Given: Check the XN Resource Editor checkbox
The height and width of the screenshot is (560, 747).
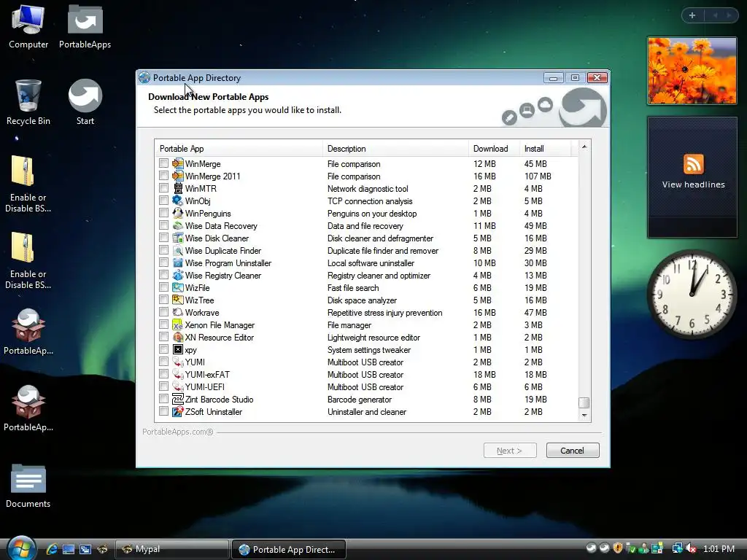Looking at the screenshot, I should (164, 337).
